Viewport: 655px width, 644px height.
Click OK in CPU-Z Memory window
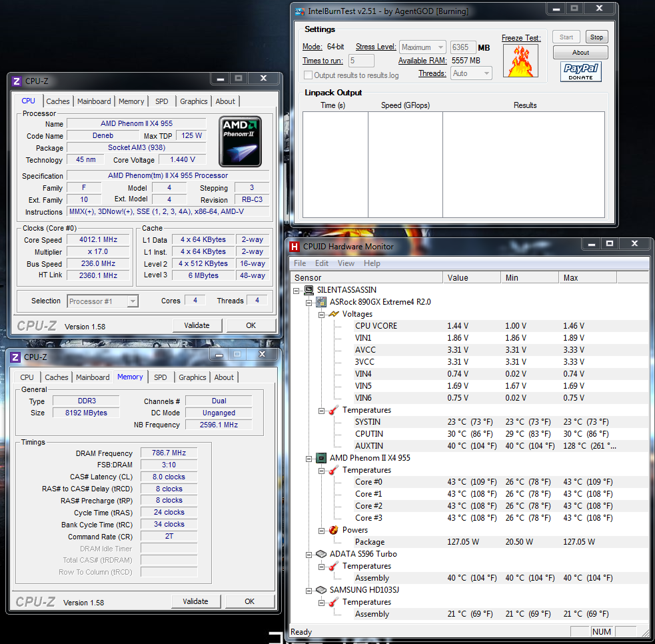coord(250,601)
